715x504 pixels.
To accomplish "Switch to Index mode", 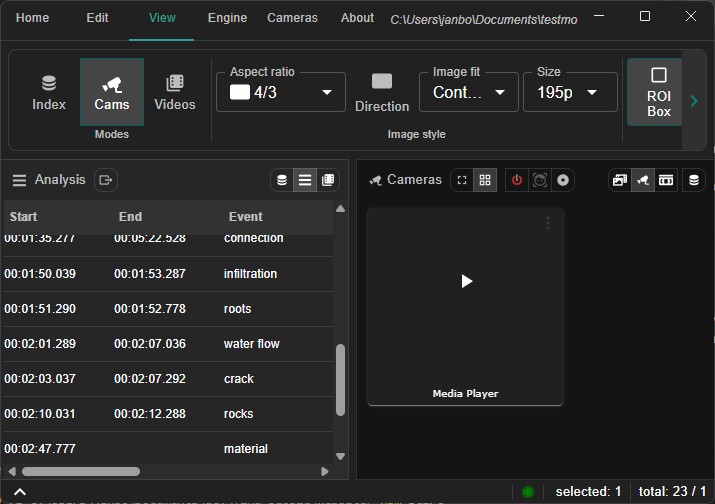I will click(x=49, y=93).
